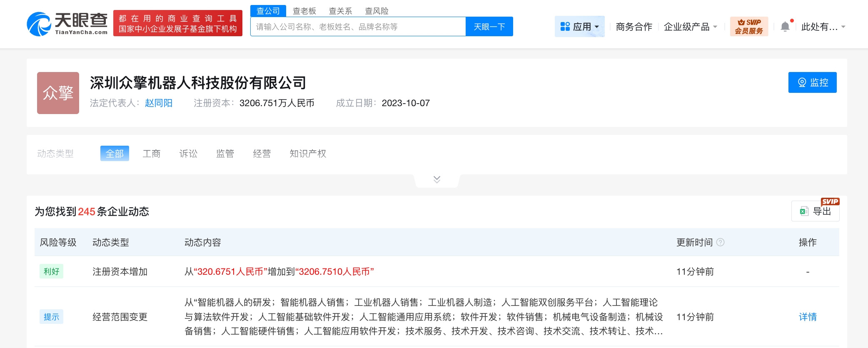Viewport: 868px width, 348px height.
Task: Click the red promotional banner
Action: pos(178,23)
